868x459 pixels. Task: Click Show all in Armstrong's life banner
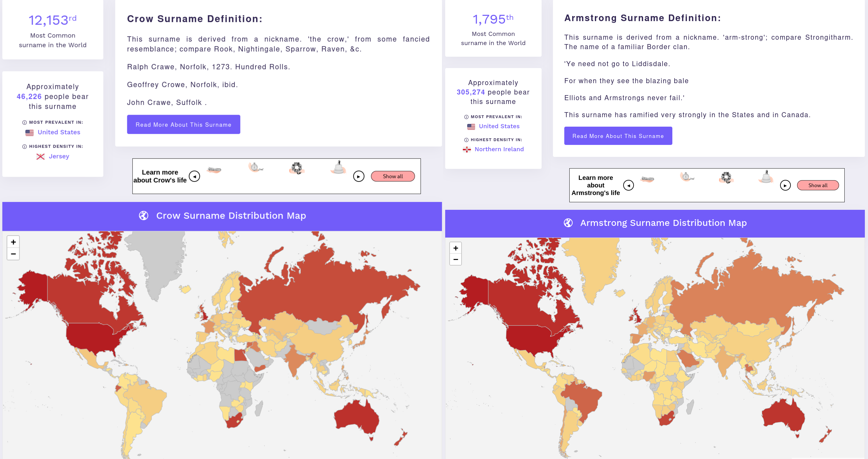(818, 185)
